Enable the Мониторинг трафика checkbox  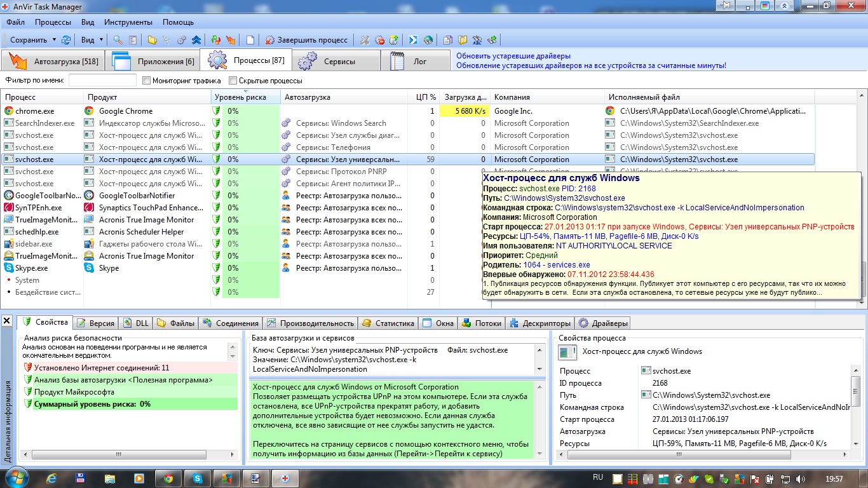(147, 81)
